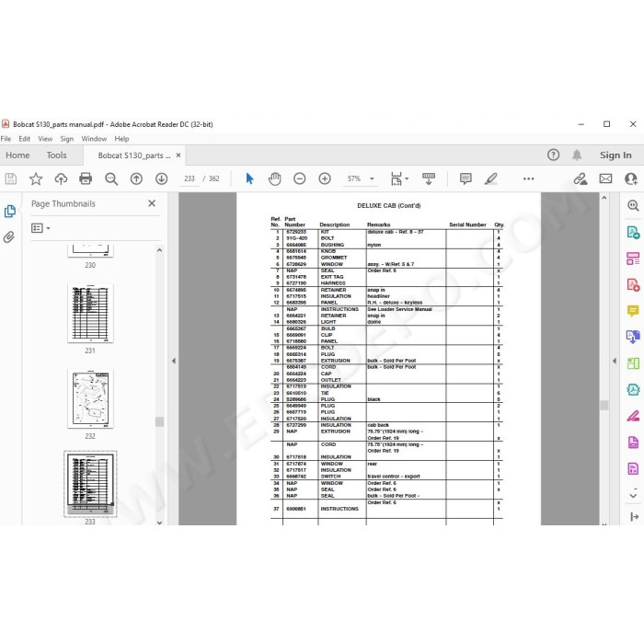
Task: Open Comment tool in right pane
Action: (633, 311)
